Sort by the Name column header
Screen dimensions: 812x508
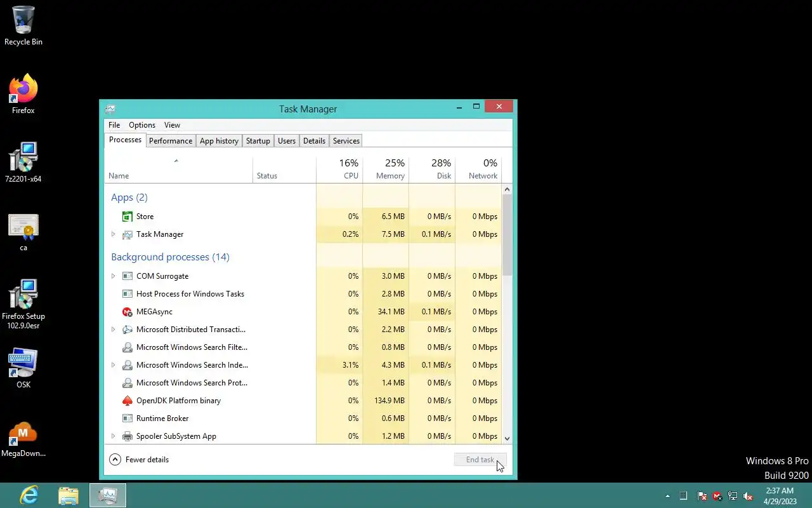click(178, 170)
